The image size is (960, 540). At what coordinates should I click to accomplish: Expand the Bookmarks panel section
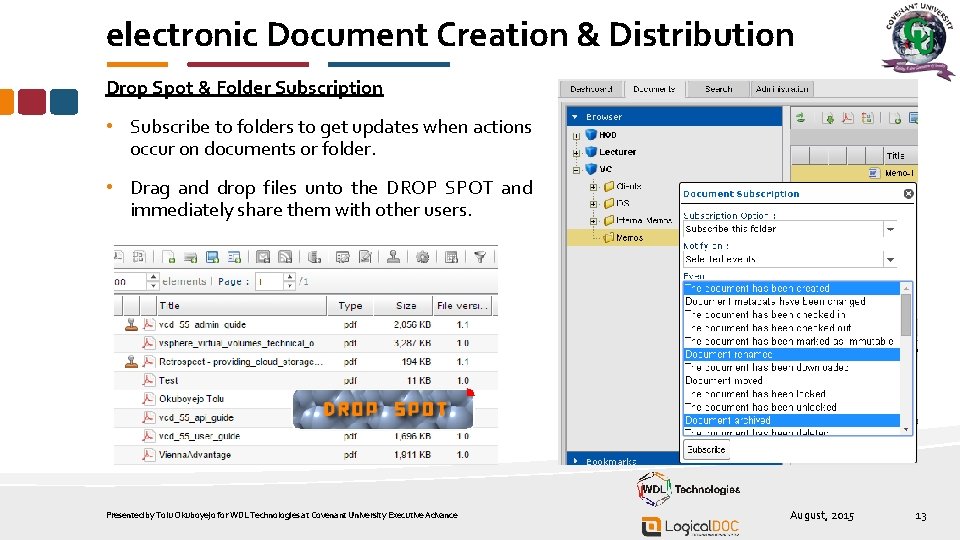point(575,460)
